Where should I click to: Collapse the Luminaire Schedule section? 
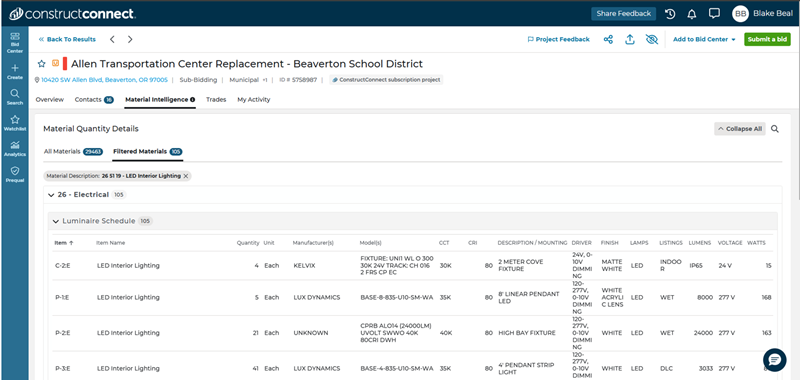pos(56,221)
